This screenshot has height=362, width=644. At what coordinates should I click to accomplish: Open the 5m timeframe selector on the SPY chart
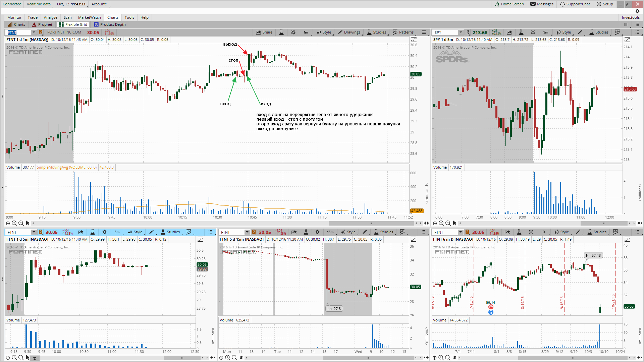pyautogui.click(x=546, y=32)
